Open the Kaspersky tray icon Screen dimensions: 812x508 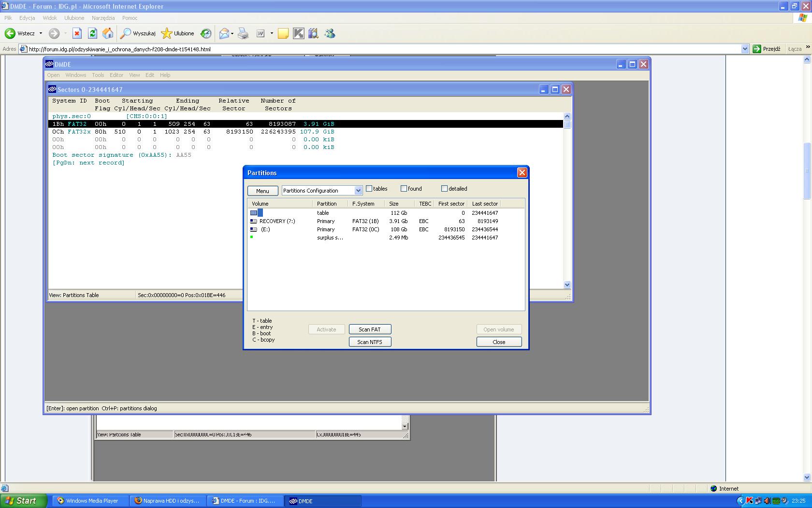point(750,501)
